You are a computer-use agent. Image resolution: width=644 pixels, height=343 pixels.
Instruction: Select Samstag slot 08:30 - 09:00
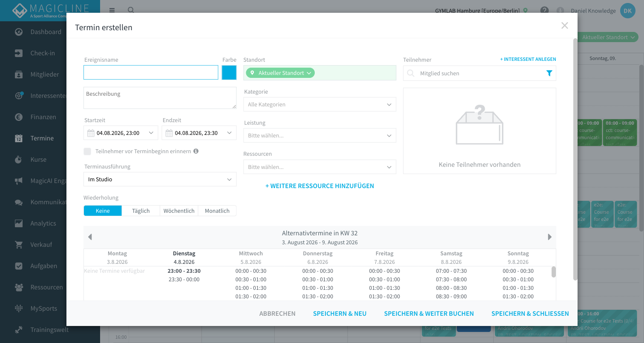coord(451,297)
